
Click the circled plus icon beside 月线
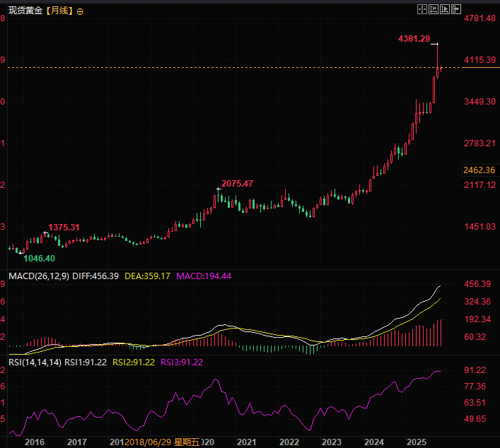[x=79, y=12]
